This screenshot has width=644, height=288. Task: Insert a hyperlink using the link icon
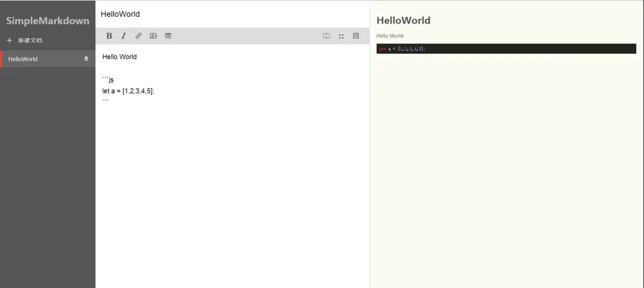139,36
